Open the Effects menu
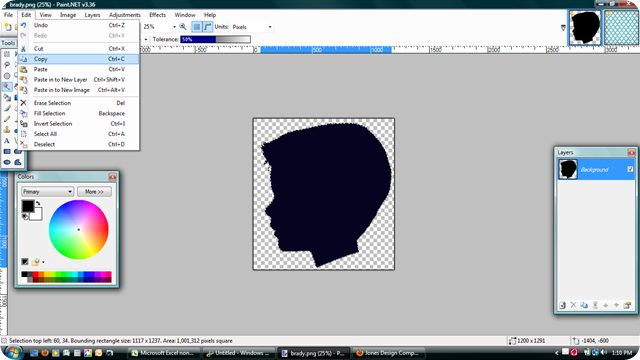This screenshot has width=640, height=360. 158,15
